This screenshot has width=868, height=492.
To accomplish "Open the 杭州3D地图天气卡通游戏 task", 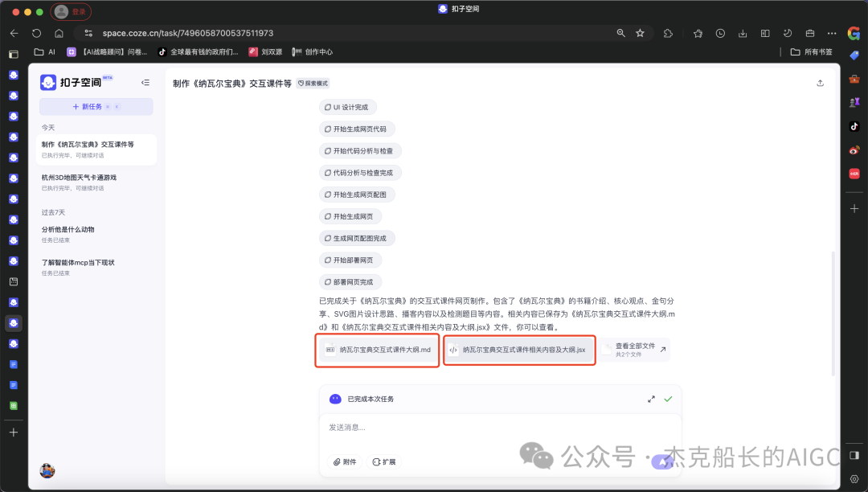I will (x=96, y=182).
